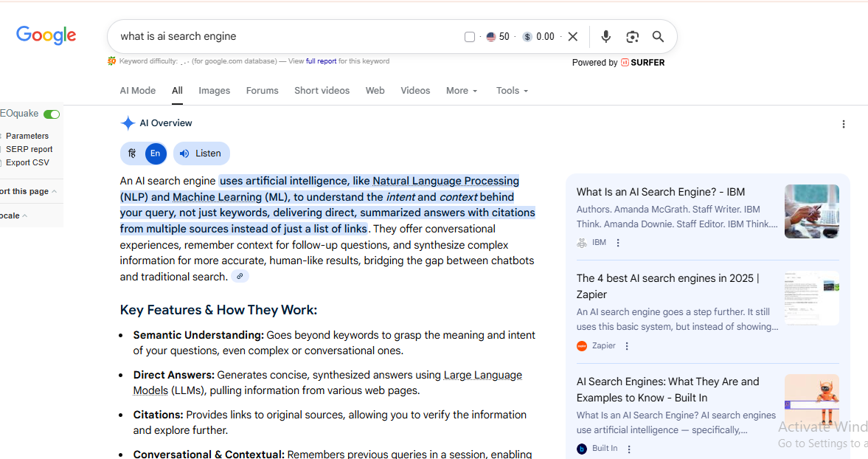Open three-dot menu next to Zapier

(x=627, y=346)
